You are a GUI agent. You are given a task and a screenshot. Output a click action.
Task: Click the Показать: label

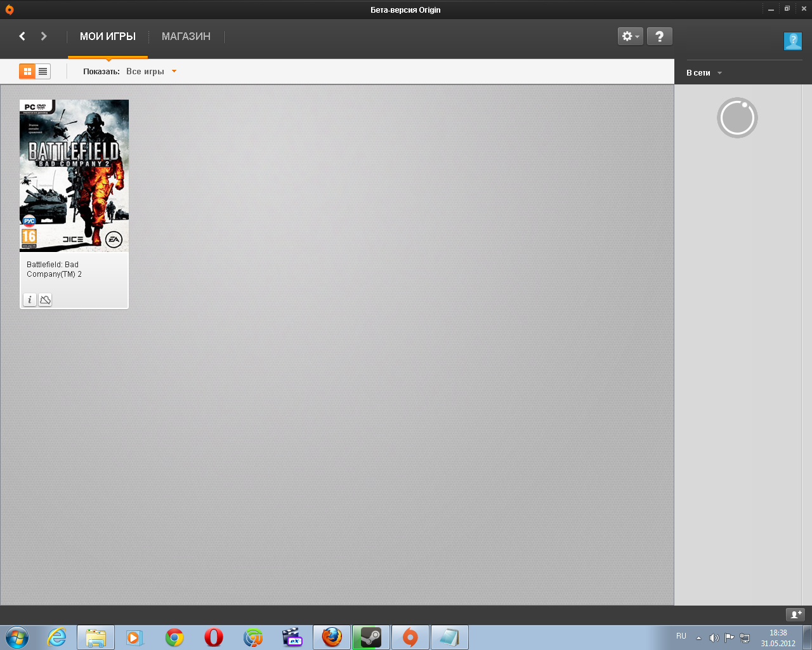tap(101, 71)
